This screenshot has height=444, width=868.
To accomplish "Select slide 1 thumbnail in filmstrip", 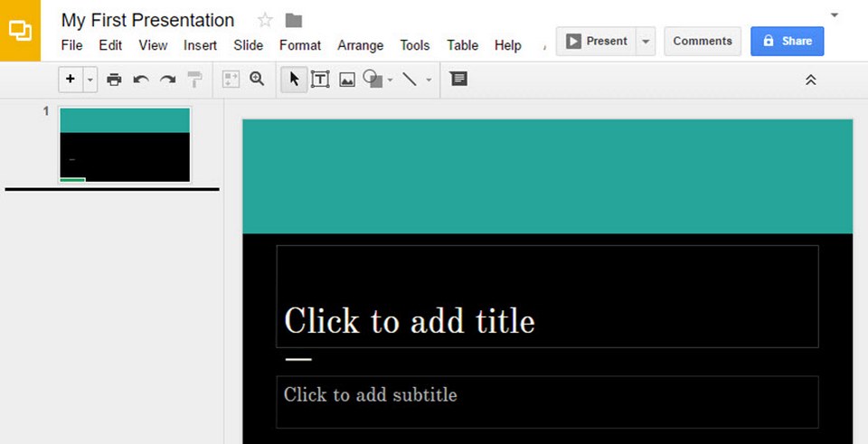I will (x=125, y=145).
